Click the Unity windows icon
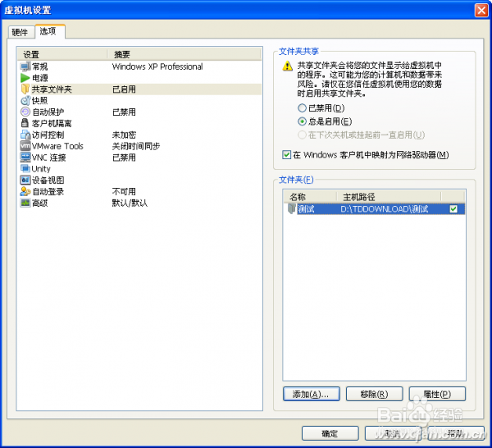The image size is (492, 448). (25, 168)
